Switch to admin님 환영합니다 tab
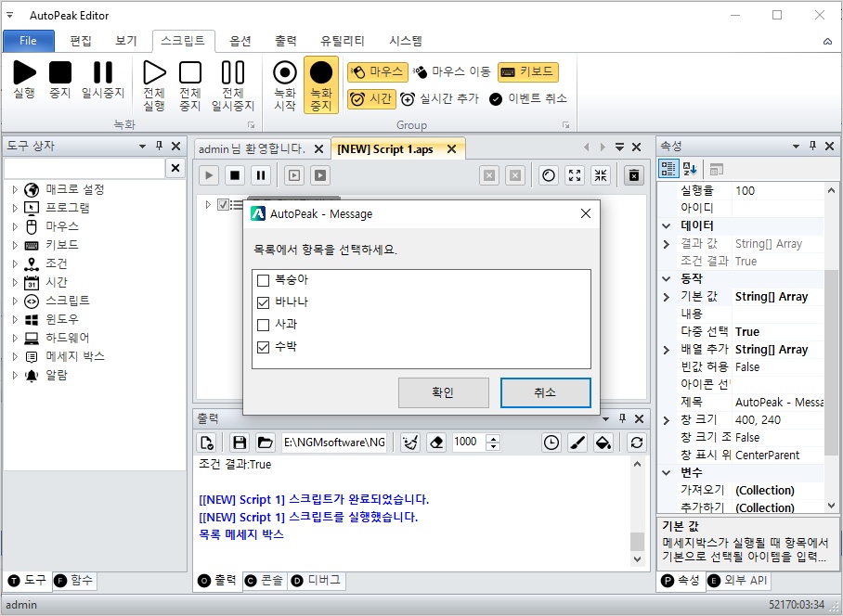The width and height of the screenshot is (843, 616). 252,148
